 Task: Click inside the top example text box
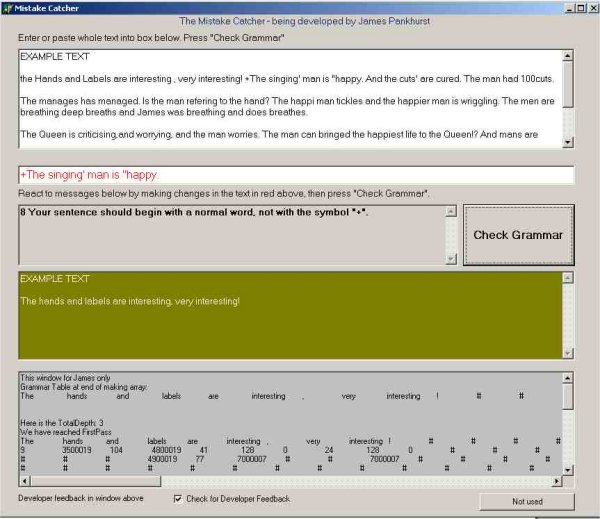pos(290,98)
